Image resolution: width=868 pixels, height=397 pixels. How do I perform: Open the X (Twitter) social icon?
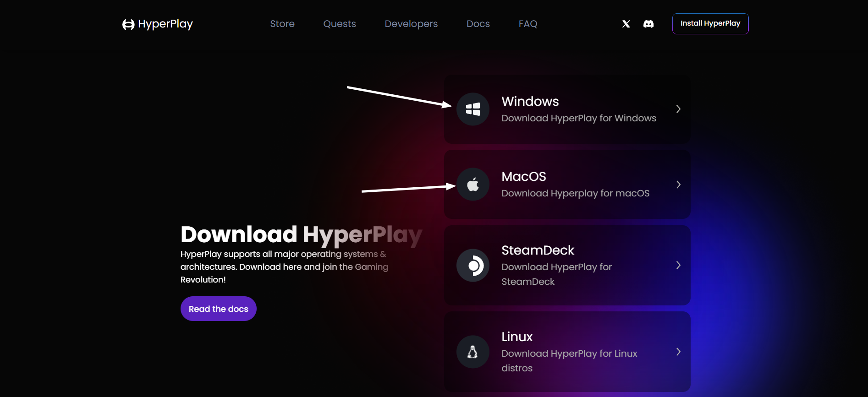pos(626,24)
